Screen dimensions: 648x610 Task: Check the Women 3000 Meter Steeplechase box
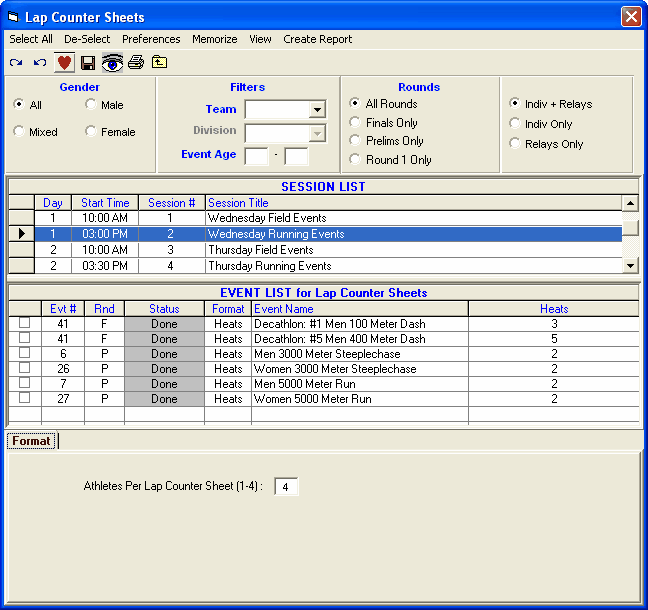[x=24, y=368]
